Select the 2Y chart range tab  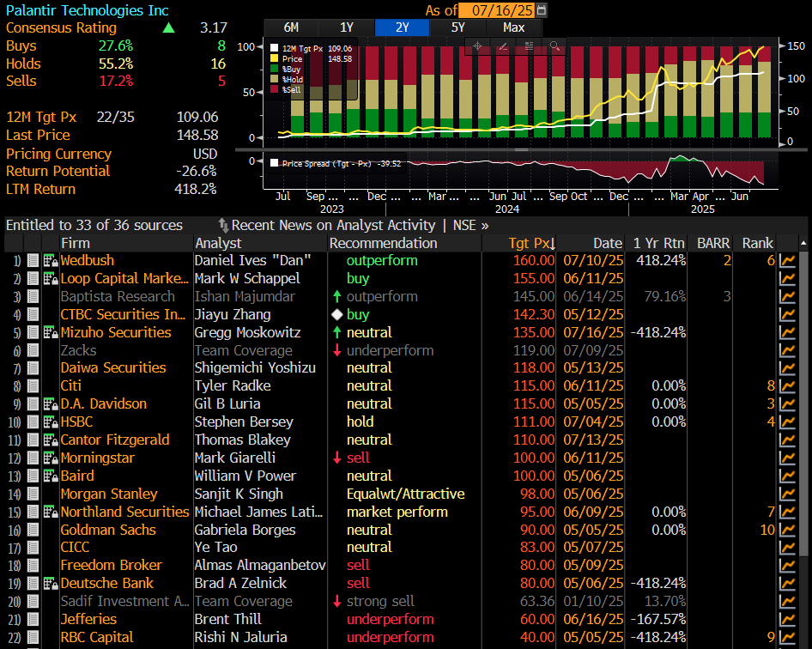[x=402, y=27]
